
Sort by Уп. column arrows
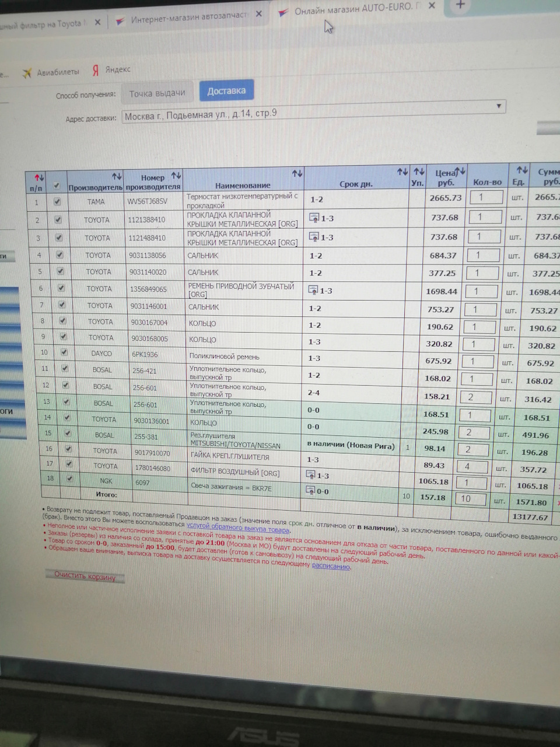coord(419,172)
